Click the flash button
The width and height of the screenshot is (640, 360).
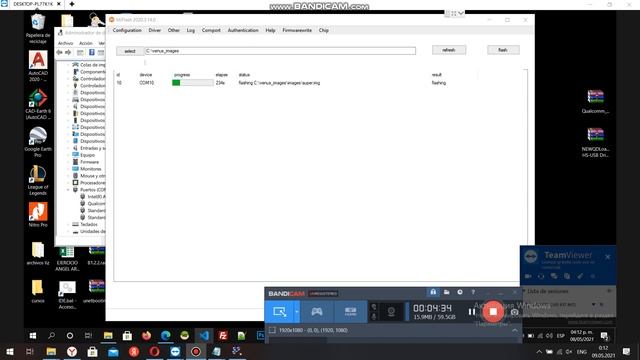pyautogui.click(x=503, y=50)
